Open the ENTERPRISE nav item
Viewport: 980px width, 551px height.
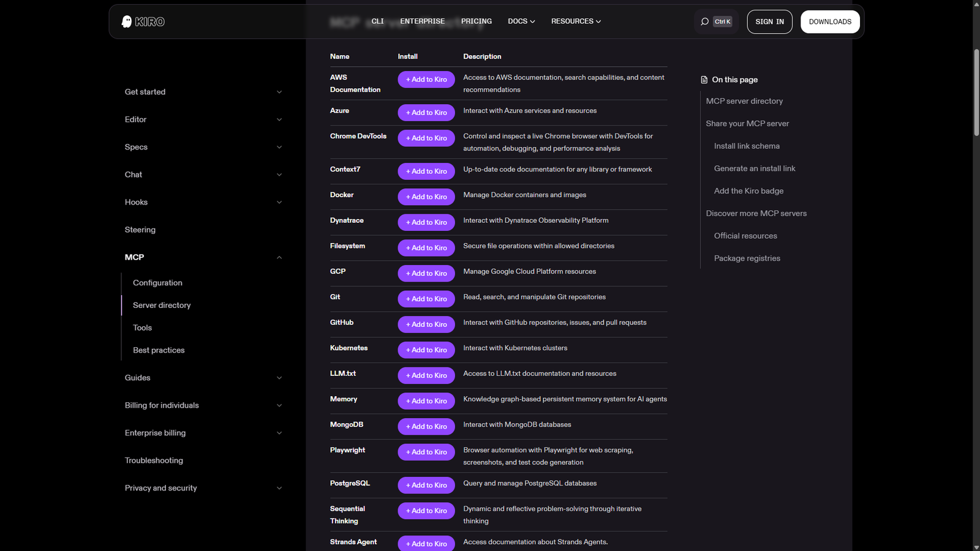coord(423,21)
